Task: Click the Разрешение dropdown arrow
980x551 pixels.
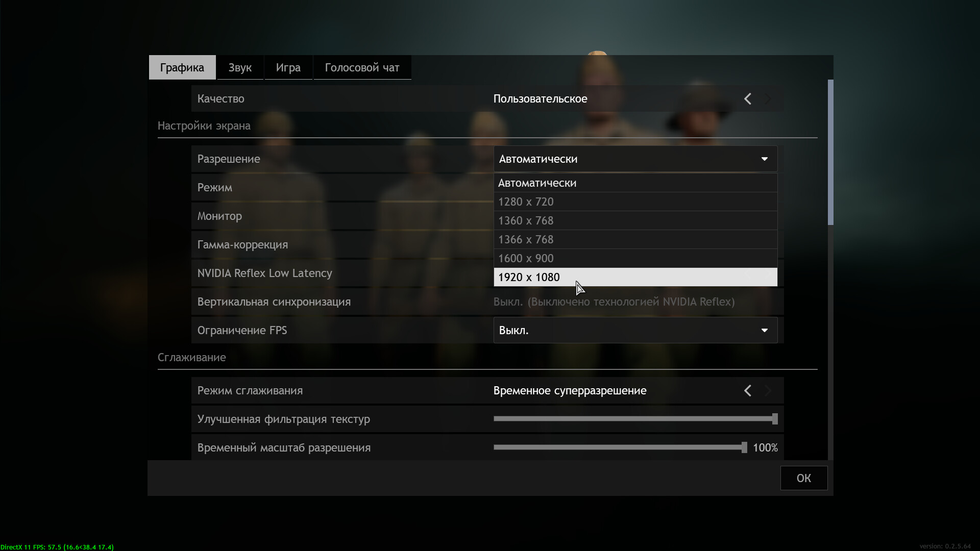Action: 764,159
